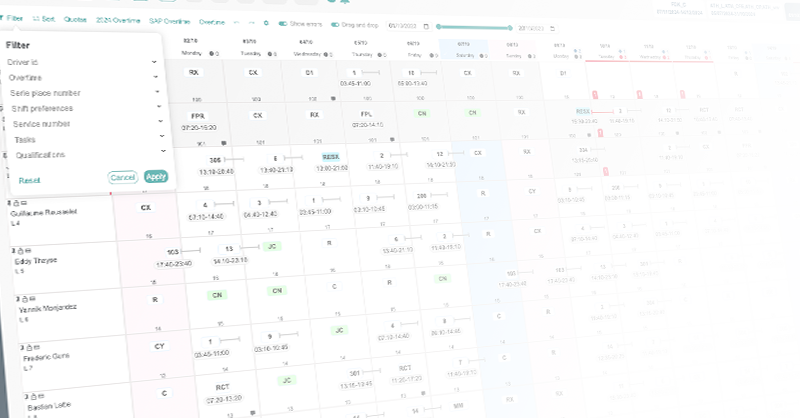The height and width of the screenshot is (418, 800).
Task: Open the Filter menu in the toolbar
Action: (12, 18)
